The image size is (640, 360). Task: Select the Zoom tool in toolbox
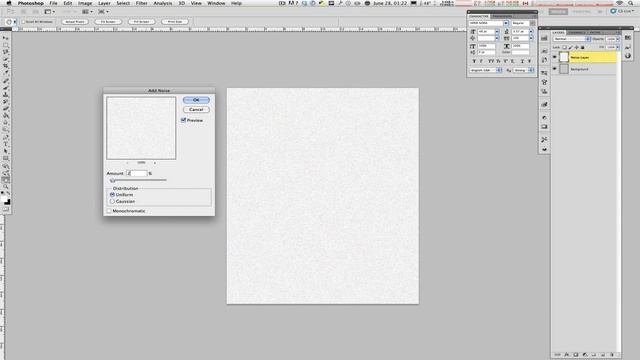pos(6,186)
